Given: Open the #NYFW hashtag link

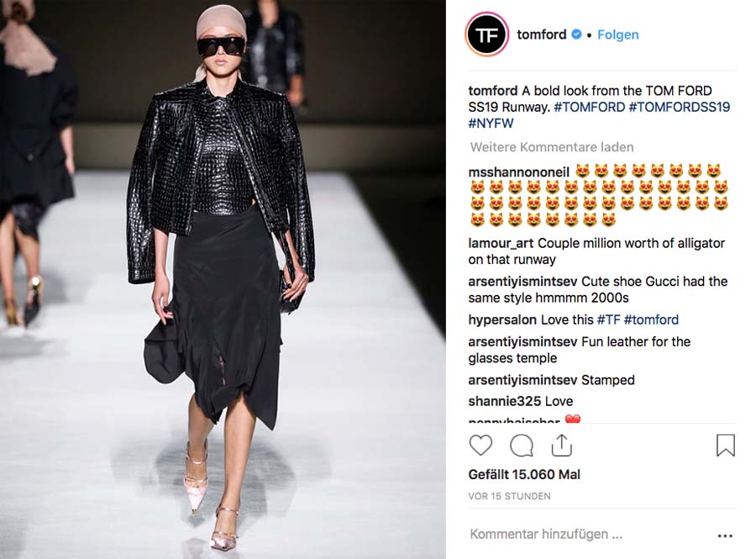Looking at the screenshot, I should coord(491,123).
